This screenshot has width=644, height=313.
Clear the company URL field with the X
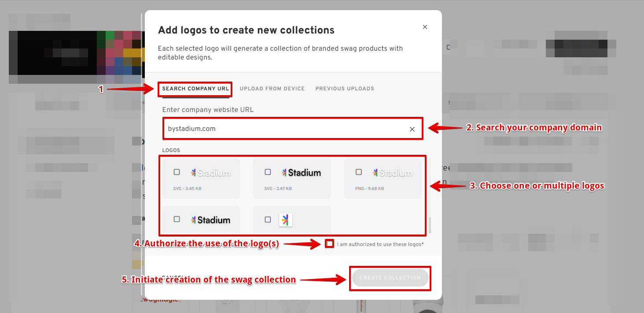click(412, 129)
